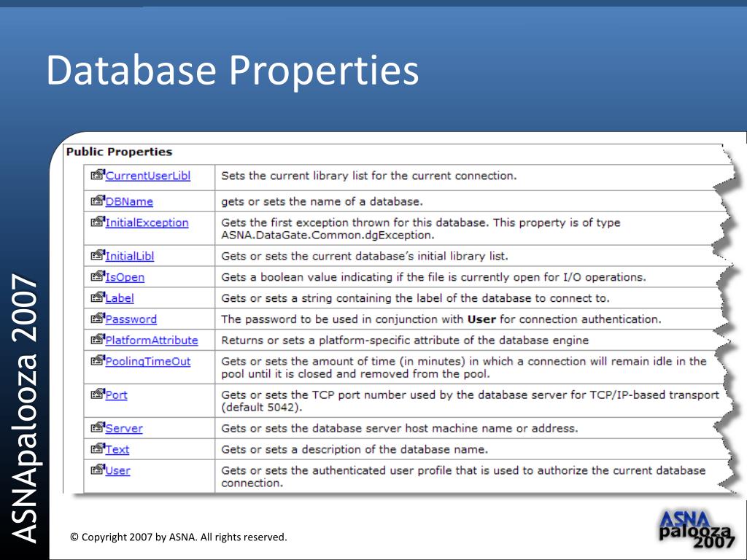Viewport: 747px width, 560px height.
Task: Follow the Text property link
Action: [x=117, y=449]
